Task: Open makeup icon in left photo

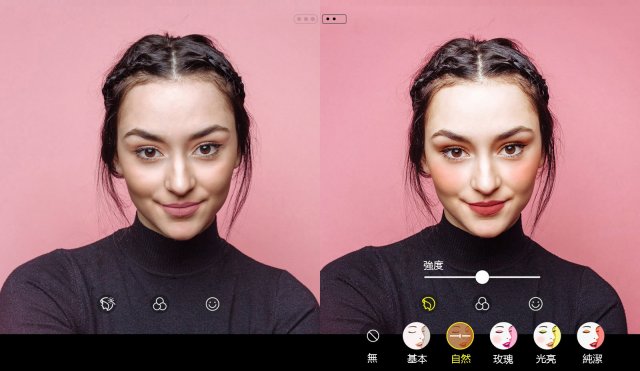Action: coord(108,304)
